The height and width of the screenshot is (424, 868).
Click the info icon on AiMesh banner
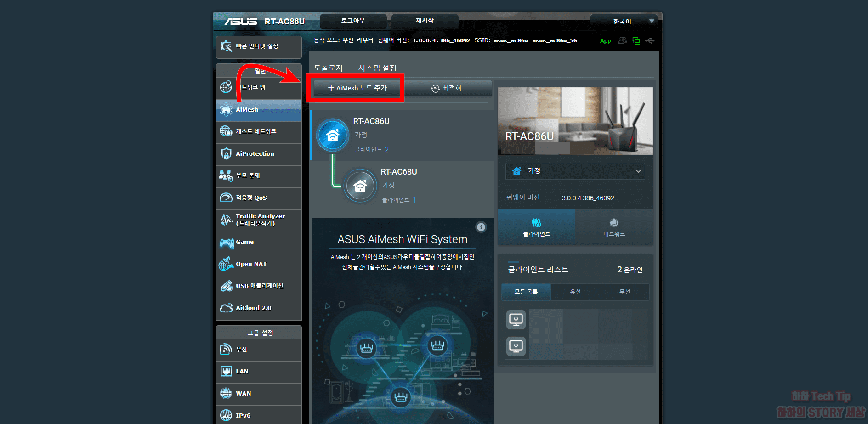point(481,227)
